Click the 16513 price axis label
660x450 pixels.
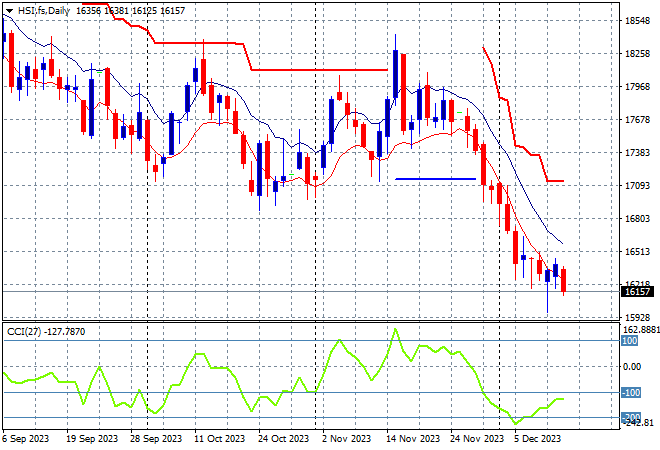pyautogui.click(x=636, y=252)
